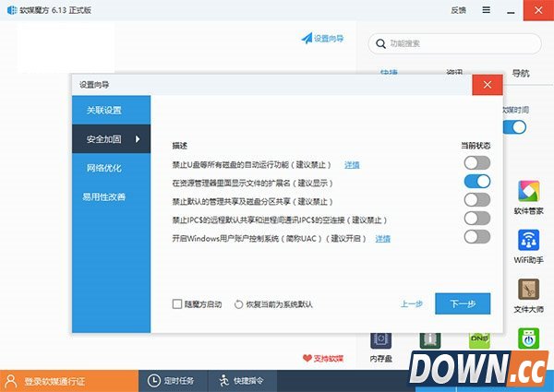Select 关联设置 in wizard sidebar
Image resolution: width=554 pixels, height=392 pixels.
click(112, 110)
